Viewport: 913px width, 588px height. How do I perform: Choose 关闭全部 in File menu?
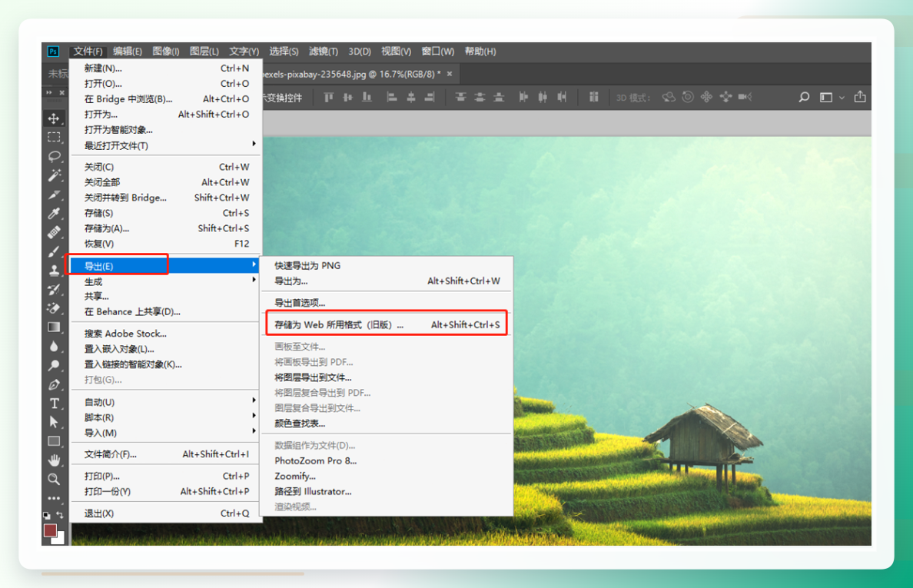165,182
